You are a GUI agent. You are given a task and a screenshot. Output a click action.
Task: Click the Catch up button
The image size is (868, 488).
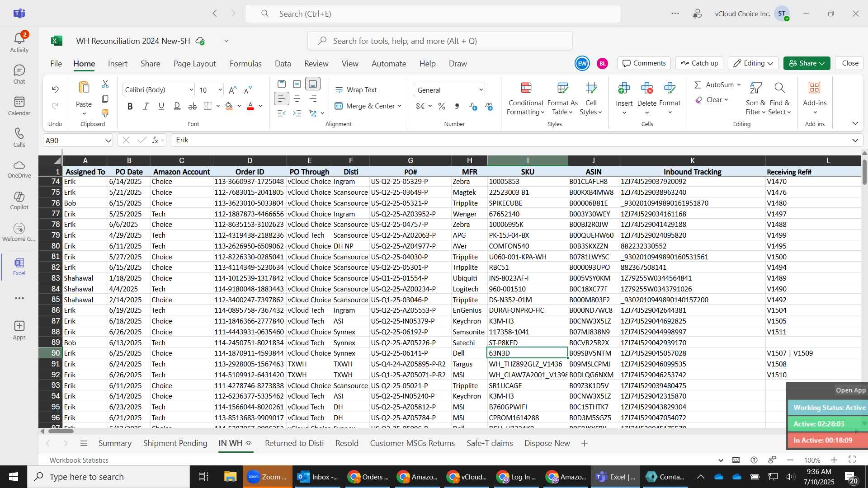pyautogui.click(x=699, y=63)
